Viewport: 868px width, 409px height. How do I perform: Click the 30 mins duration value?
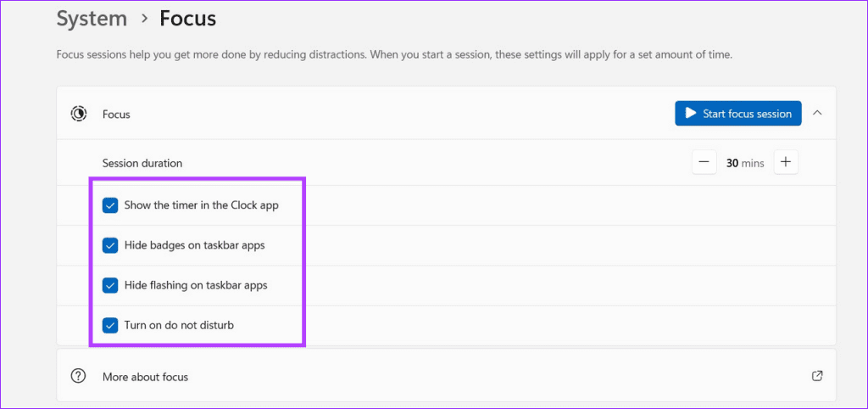[x=745, y=163]
